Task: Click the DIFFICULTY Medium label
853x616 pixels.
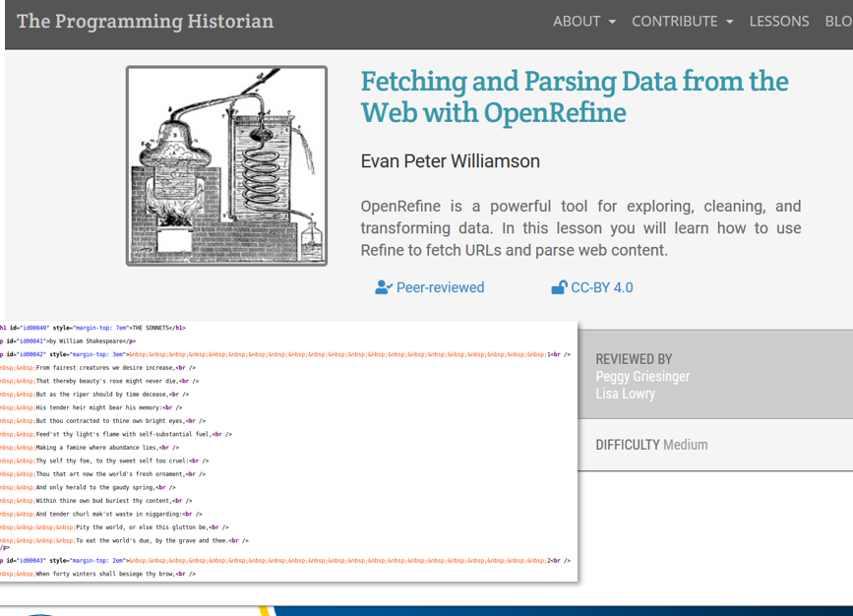Action: tap(651, 445)
